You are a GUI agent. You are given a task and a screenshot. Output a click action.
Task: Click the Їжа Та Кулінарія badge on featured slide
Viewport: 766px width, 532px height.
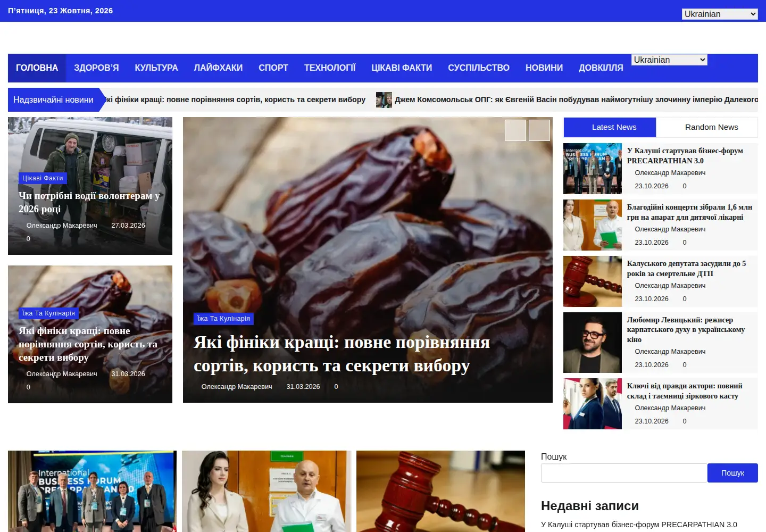[223, 319]
